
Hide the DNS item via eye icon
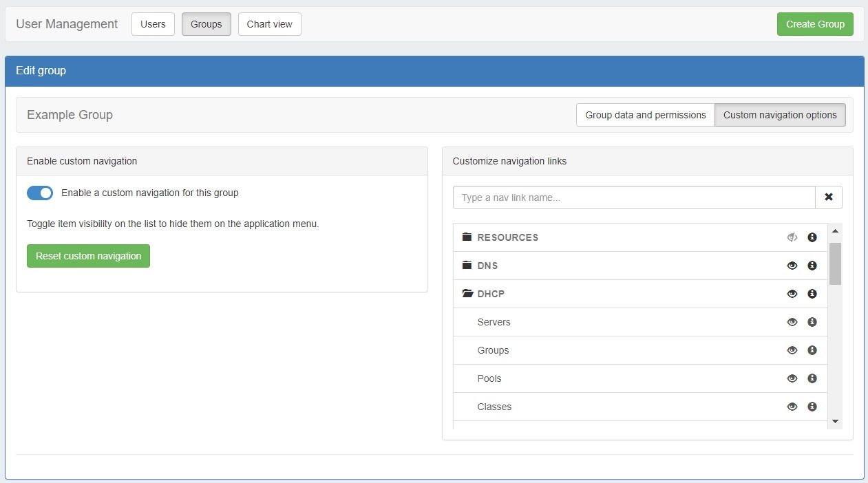tap(792, 266)
